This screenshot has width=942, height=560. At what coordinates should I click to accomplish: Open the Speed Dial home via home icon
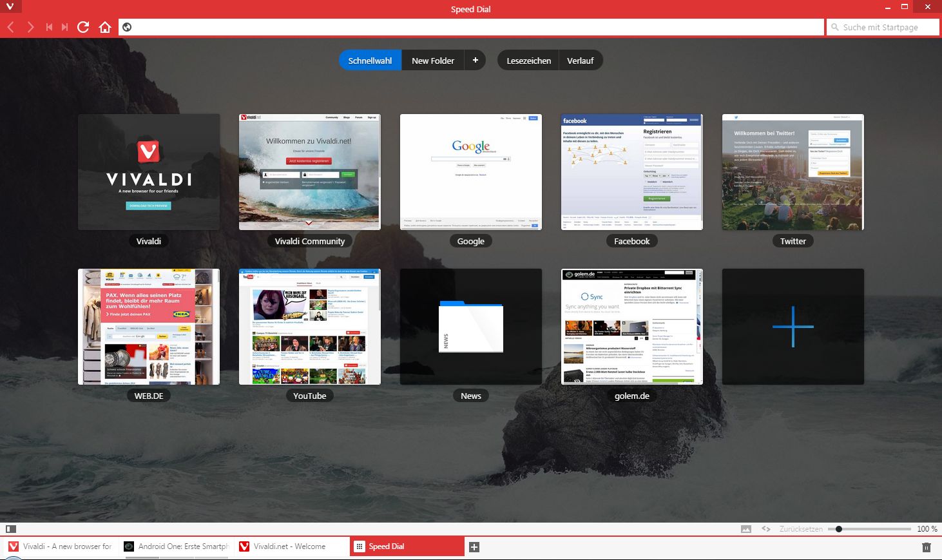pos(105,27)
